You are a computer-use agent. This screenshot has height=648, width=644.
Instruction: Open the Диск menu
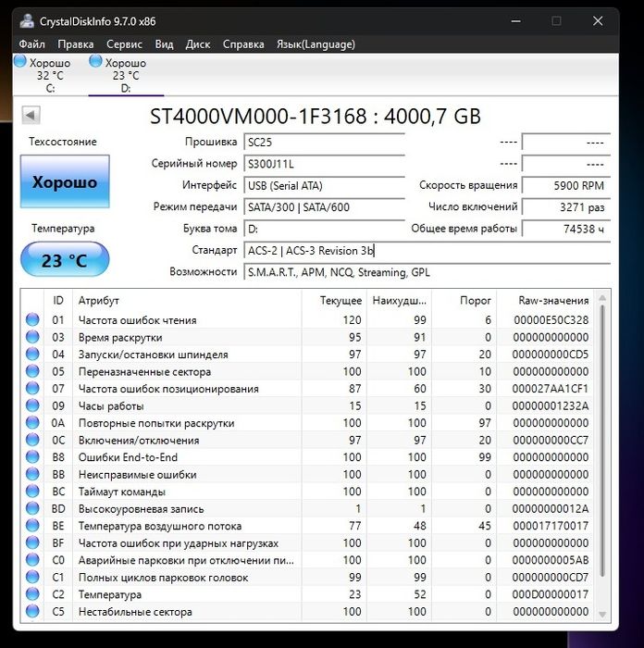(198, 44)
